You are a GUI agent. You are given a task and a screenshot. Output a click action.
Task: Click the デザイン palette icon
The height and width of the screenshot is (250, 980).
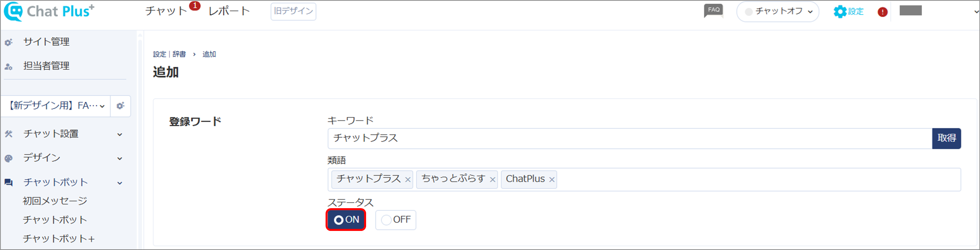pyautogui.click(x=8, y=158)
